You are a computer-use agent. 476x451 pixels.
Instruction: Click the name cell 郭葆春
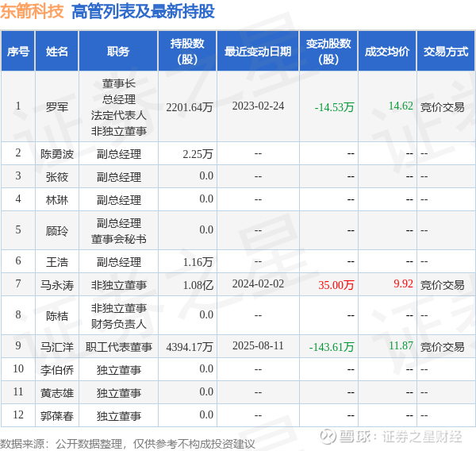[x=57, y=416]
